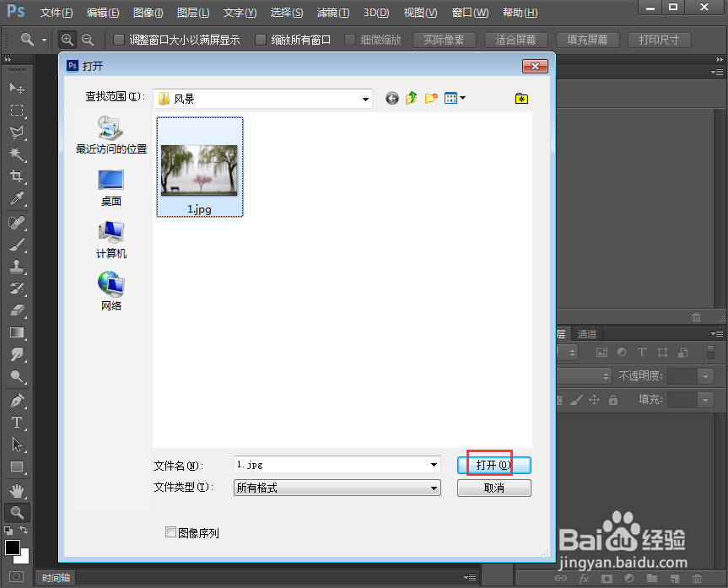Select the Rectangular Marquee tool

pyautogui.click(x=17, y=110)
